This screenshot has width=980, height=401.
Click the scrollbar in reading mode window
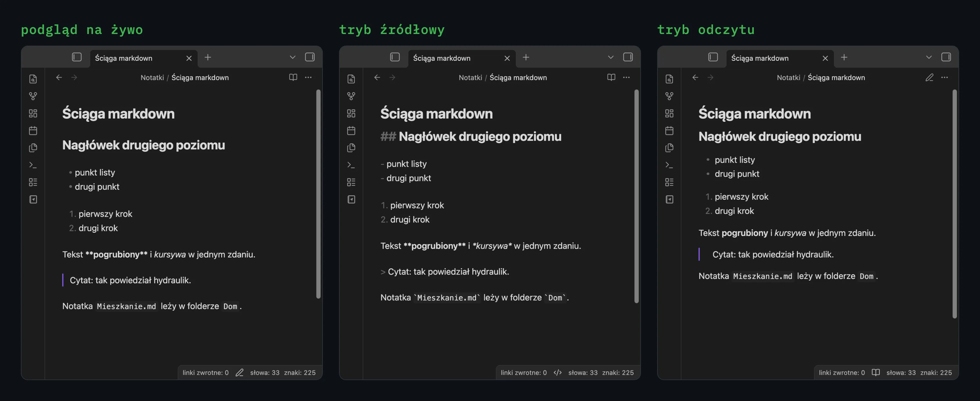(954, 204)
